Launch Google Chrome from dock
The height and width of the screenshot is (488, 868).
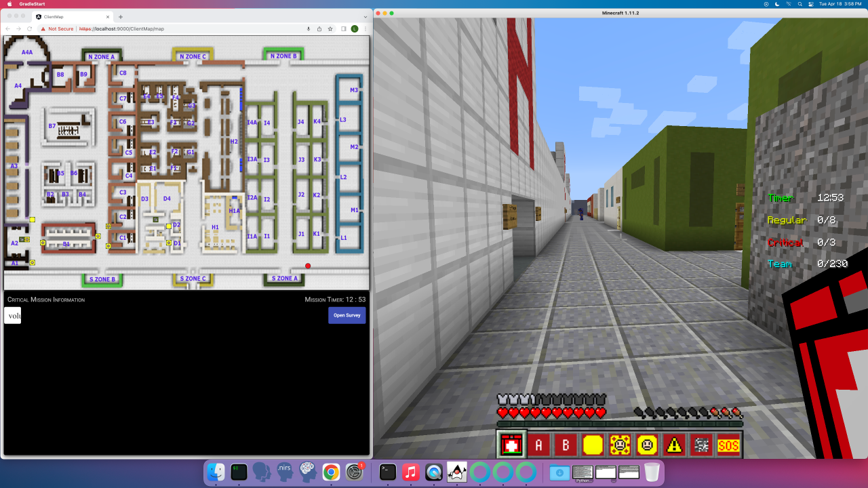[x=331, y=472]
